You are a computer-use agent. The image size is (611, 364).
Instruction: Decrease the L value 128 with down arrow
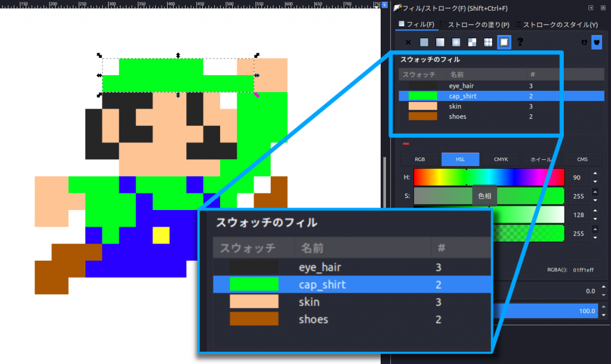click(595, 219)
